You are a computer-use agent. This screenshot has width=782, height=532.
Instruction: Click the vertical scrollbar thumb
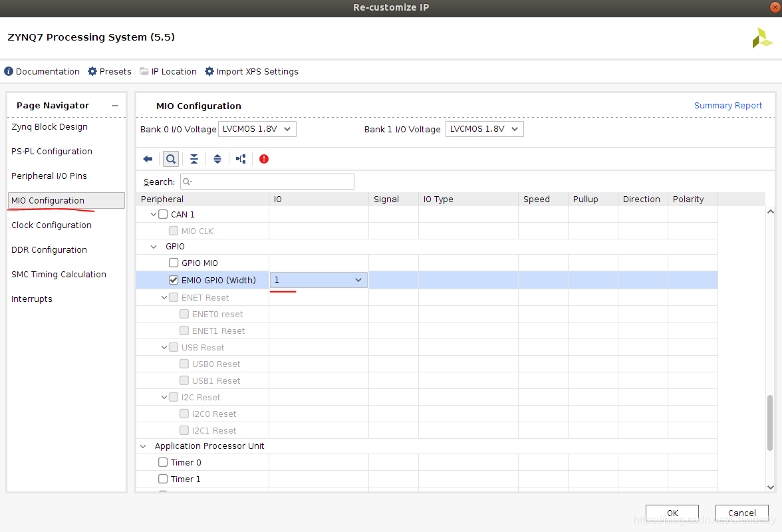[x=770, y=422]
